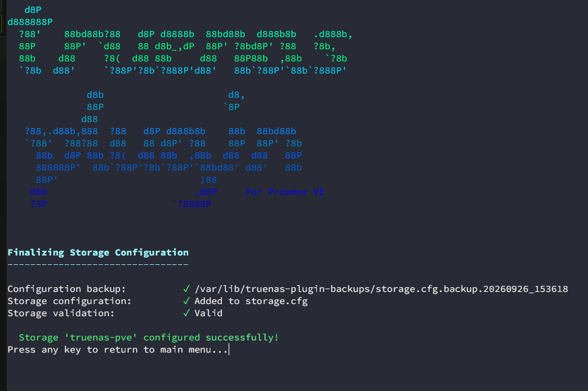
Task: Click the 'Finalizing Storage Configuration' heading
Action: coord(98,253)
